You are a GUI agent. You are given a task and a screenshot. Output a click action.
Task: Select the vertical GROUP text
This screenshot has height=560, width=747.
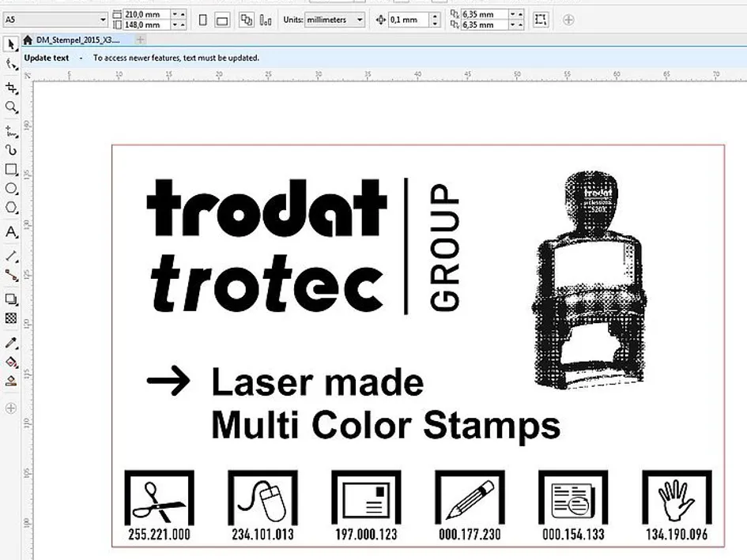(444, 247)
